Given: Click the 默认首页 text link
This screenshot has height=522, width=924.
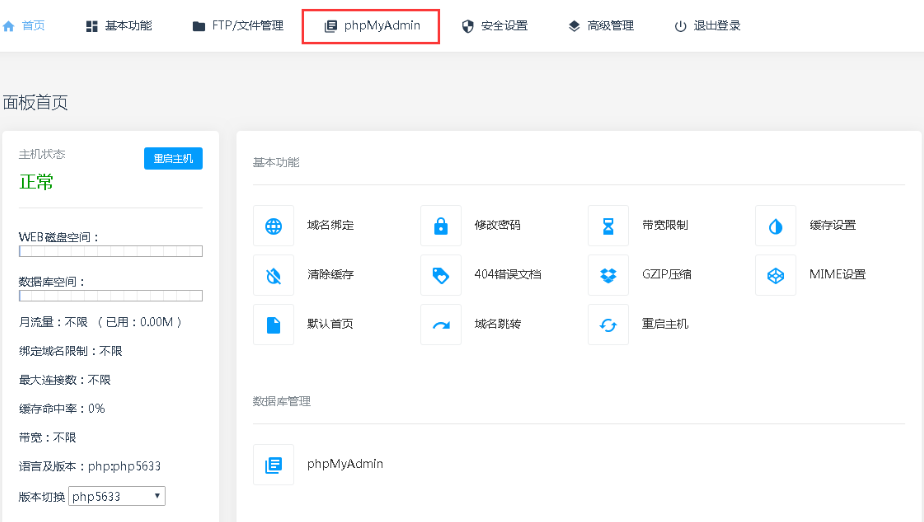Looking at the screenshot, I should point(330,323).
